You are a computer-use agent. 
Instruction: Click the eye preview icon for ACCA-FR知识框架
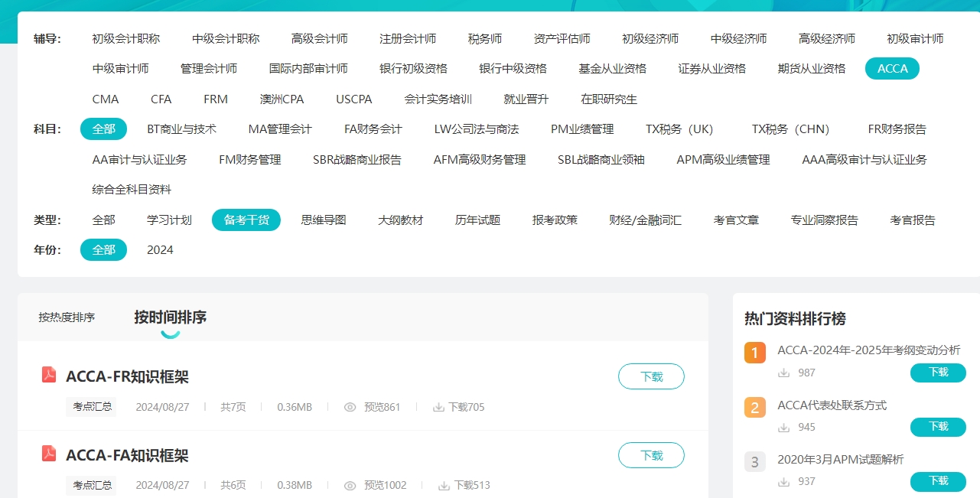click(x=350, y=407)
